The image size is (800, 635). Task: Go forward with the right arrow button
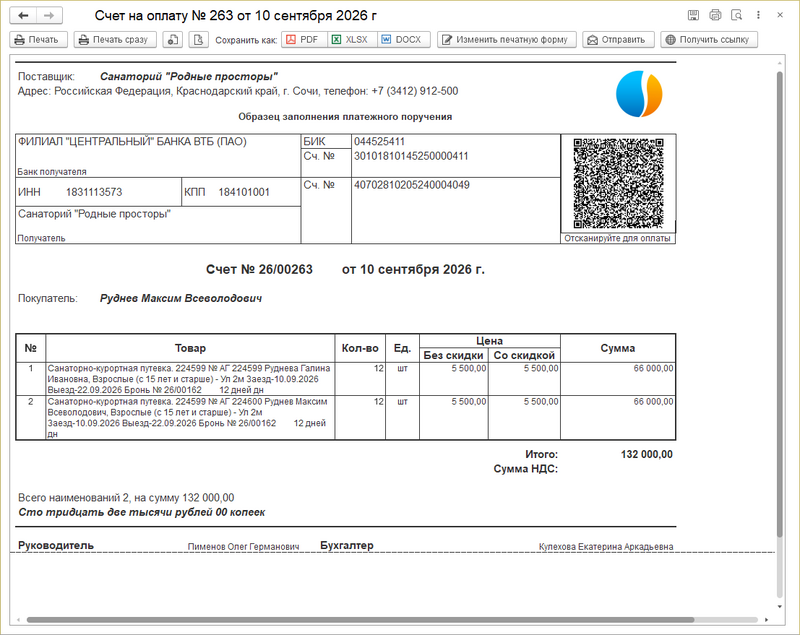point(49,16)
